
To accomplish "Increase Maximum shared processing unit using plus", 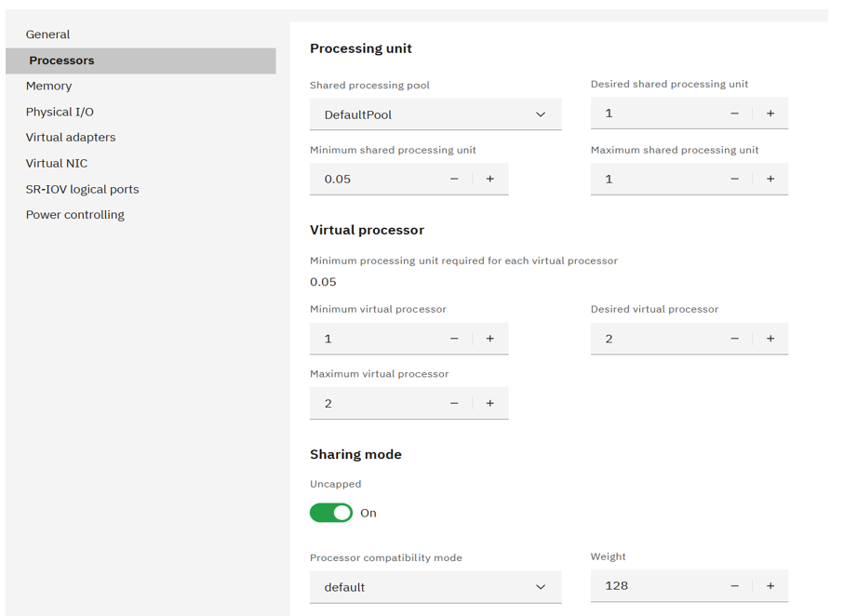I will pos(770,179).
